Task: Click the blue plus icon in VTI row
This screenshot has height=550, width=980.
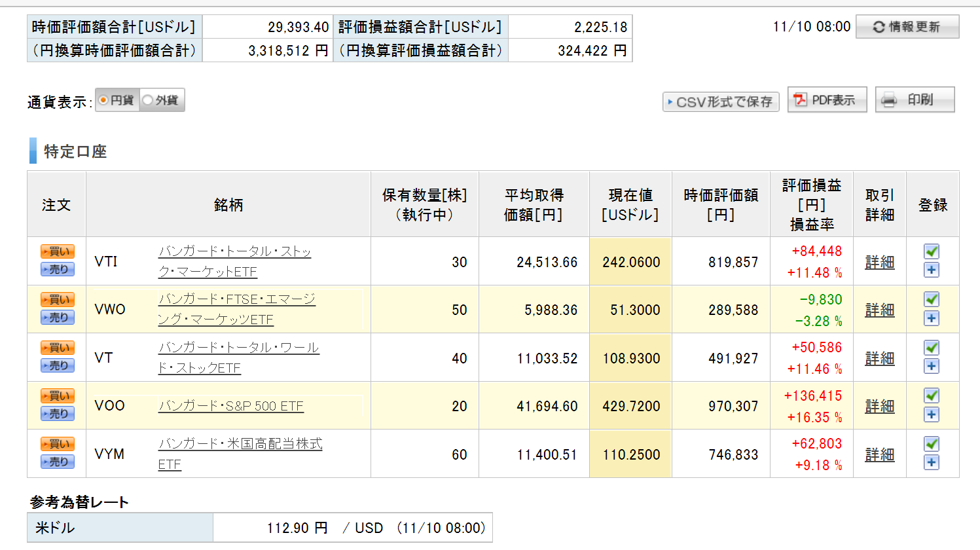Action: pos(932,270)
